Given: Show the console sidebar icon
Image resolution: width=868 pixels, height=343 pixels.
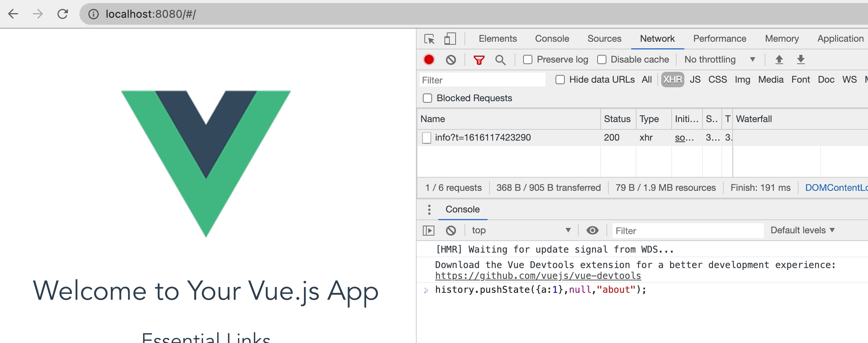Looking at the screenshot, I should (429, 231).
